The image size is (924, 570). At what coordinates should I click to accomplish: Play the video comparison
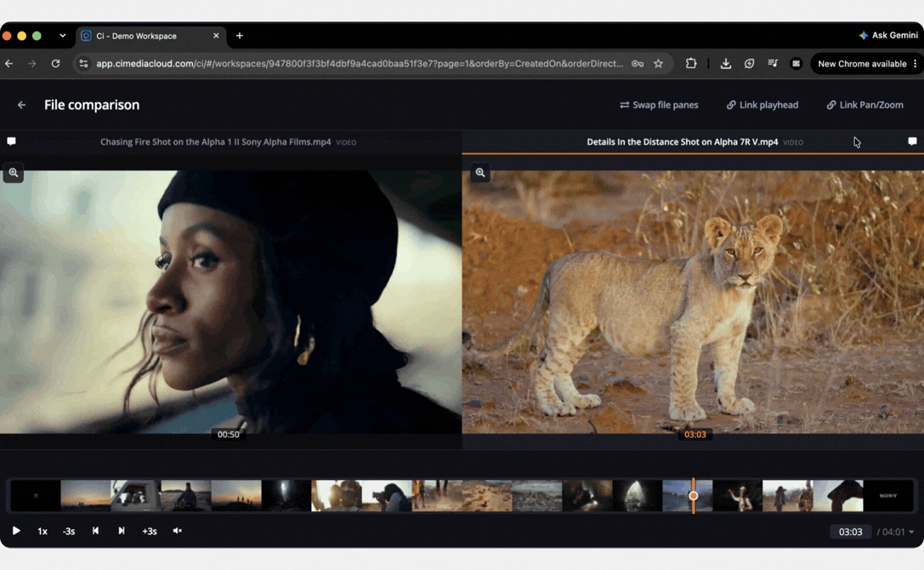[x=16, y=531]
